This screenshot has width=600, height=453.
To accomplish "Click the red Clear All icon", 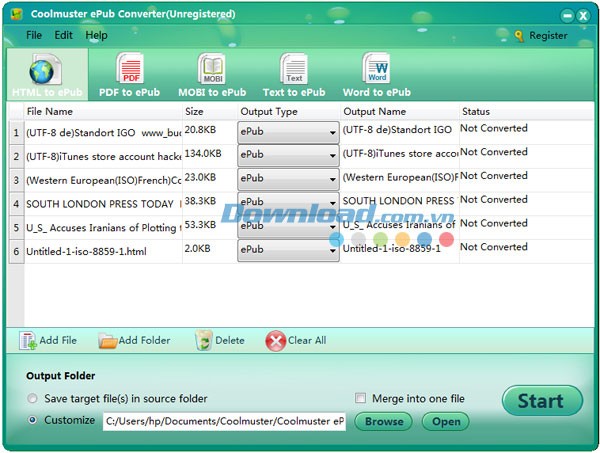I will (x=276, y=341).
